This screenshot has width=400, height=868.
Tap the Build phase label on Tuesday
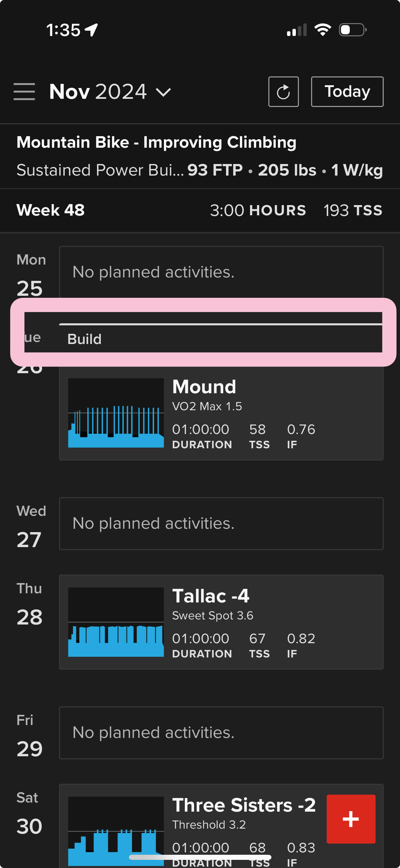click(x=84, y=339)
